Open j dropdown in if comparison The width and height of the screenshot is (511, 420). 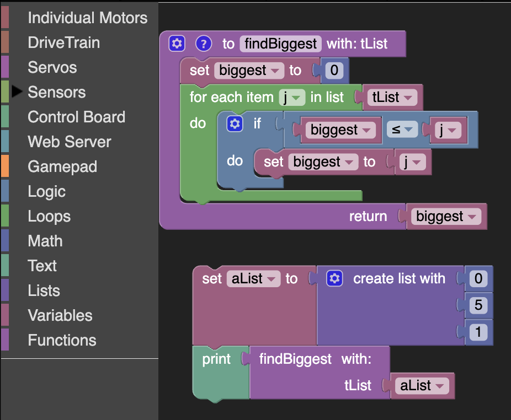pyautogui.click(x=448, y=130)
